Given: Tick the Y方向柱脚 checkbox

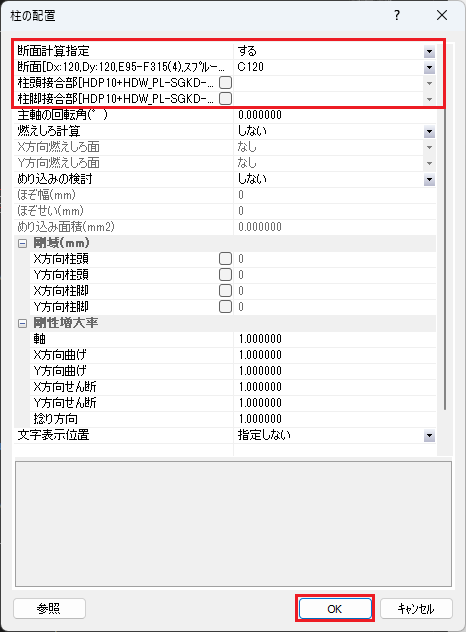Looking at the screenshot, I should 225,307.
